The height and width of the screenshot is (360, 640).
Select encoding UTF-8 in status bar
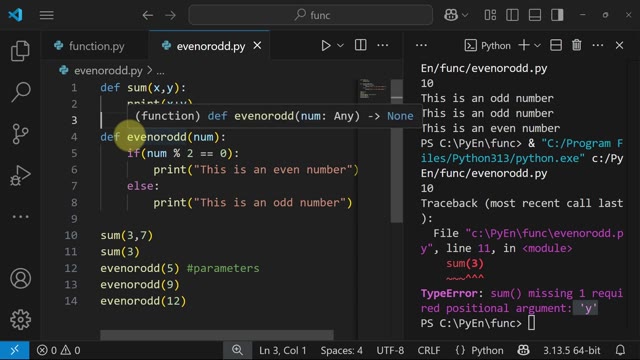[390, 350]
